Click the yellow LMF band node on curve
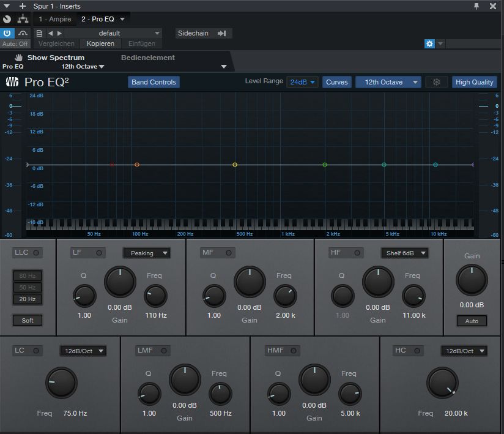 [x=235, y=165]
